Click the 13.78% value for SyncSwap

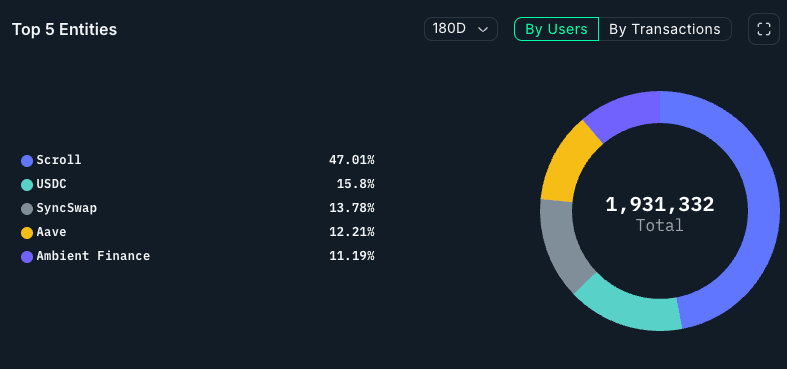352,208
